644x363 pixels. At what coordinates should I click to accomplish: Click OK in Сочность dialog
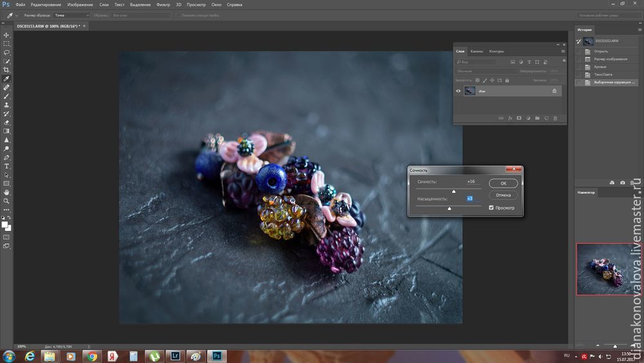[x=503, y=183]
